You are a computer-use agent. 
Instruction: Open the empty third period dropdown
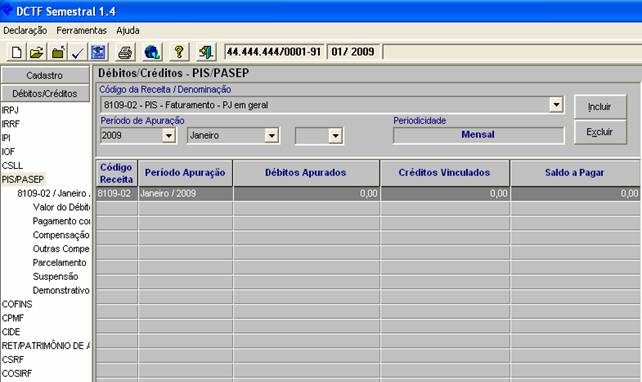click(335, 136)
